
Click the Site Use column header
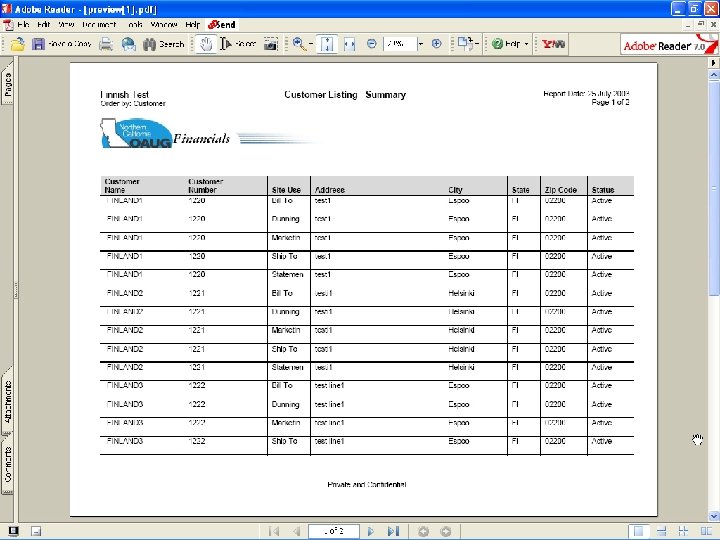(x=286, y=190)
